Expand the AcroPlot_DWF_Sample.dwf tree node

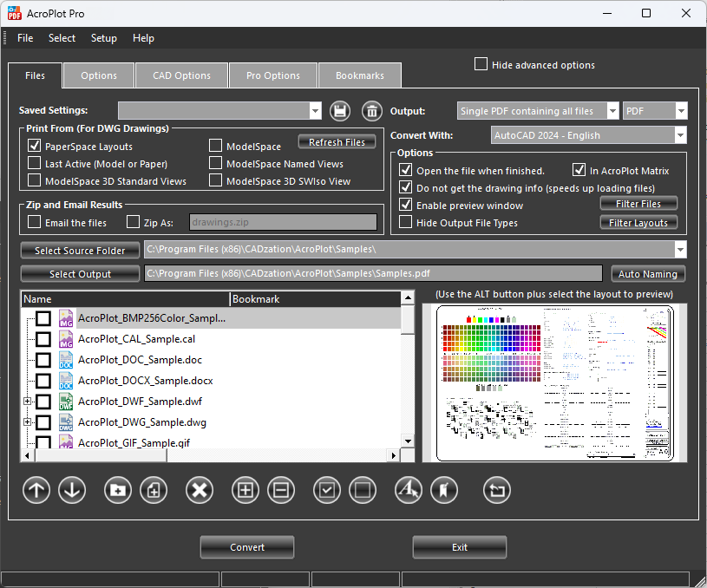coord(28,401)
